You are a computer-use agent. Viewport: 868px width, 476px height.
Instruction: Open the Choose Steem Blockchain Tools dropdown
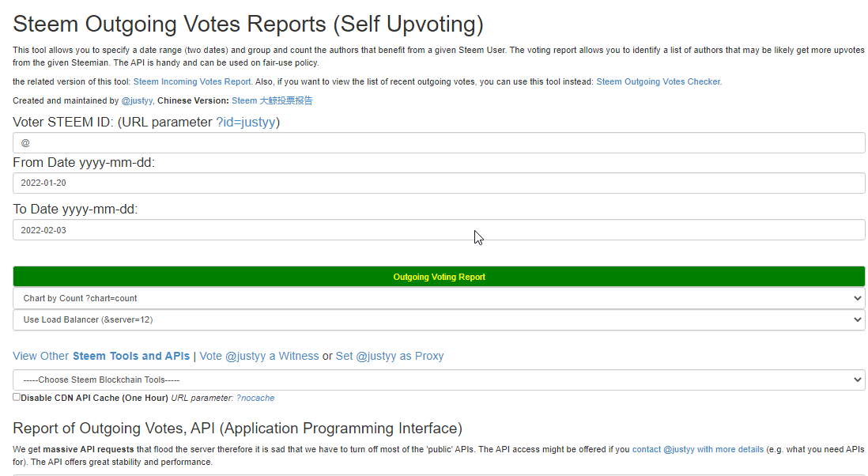coord(439,380)
